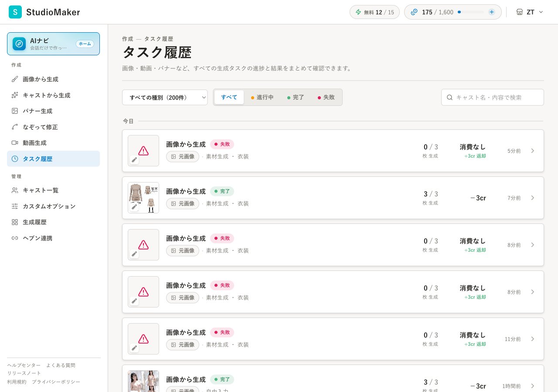Image resolution: width=558 pixels, height=392 pixels.
Task: Select the 進行中 filter tab
Action: [x=262, y=97]
